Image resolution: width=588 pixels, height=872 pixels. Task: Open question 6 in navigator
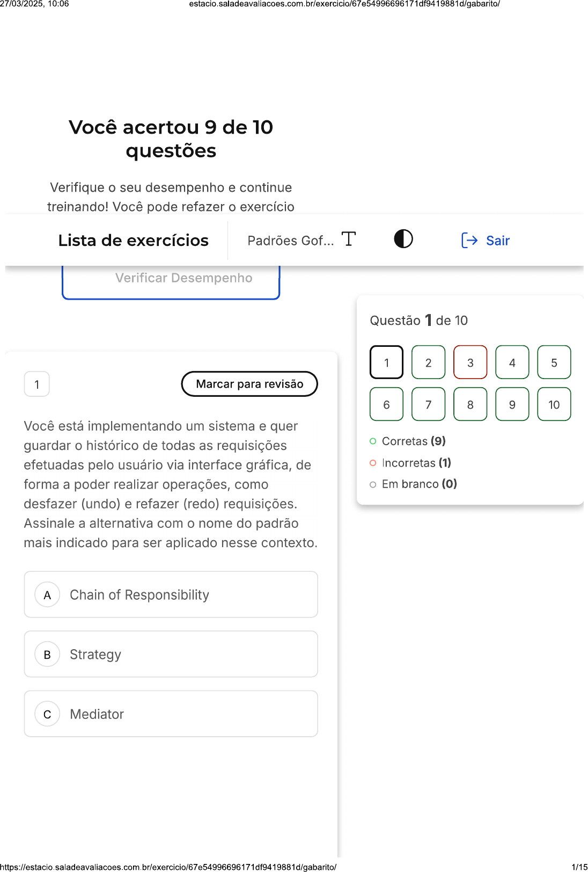[x=386, y=404]
